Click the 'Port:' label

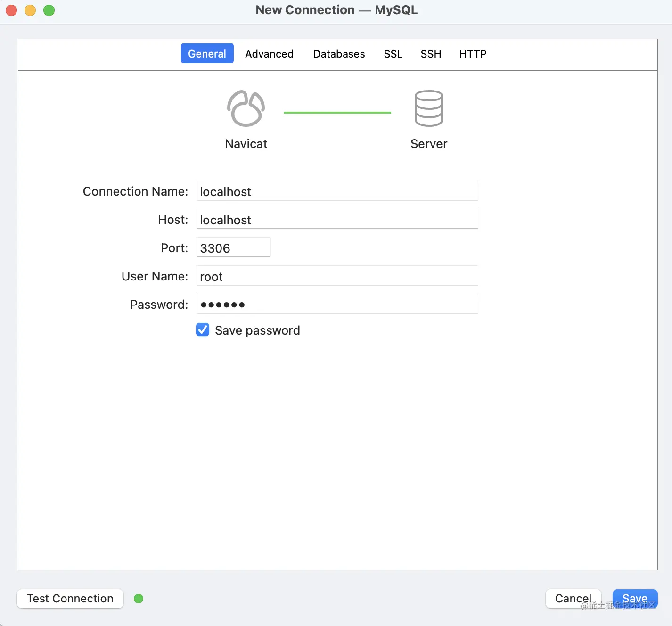174,248
